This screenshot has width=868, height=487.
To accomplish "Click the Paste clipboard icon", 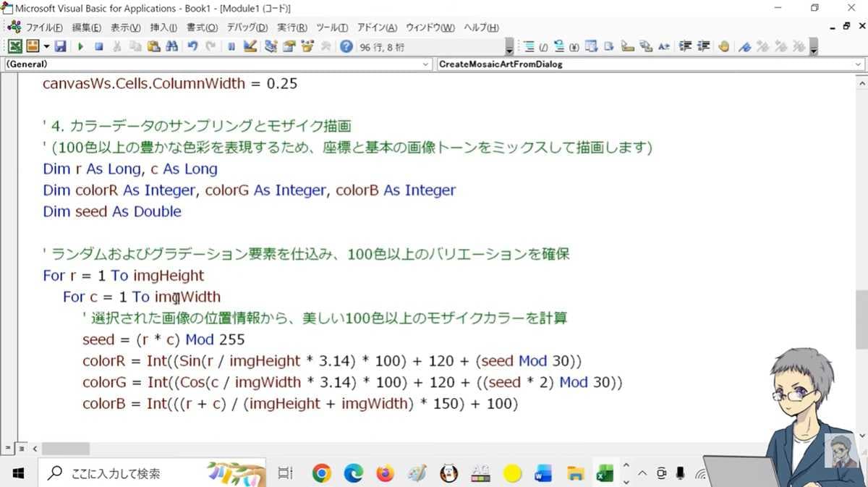I will click(x=153, y=46).
